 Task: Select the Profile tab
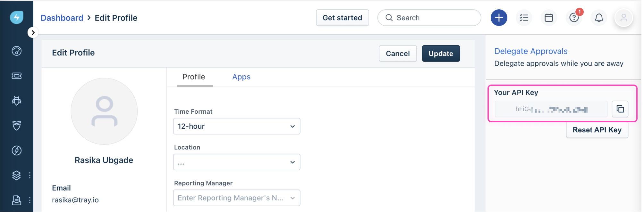tap(193, 77)
